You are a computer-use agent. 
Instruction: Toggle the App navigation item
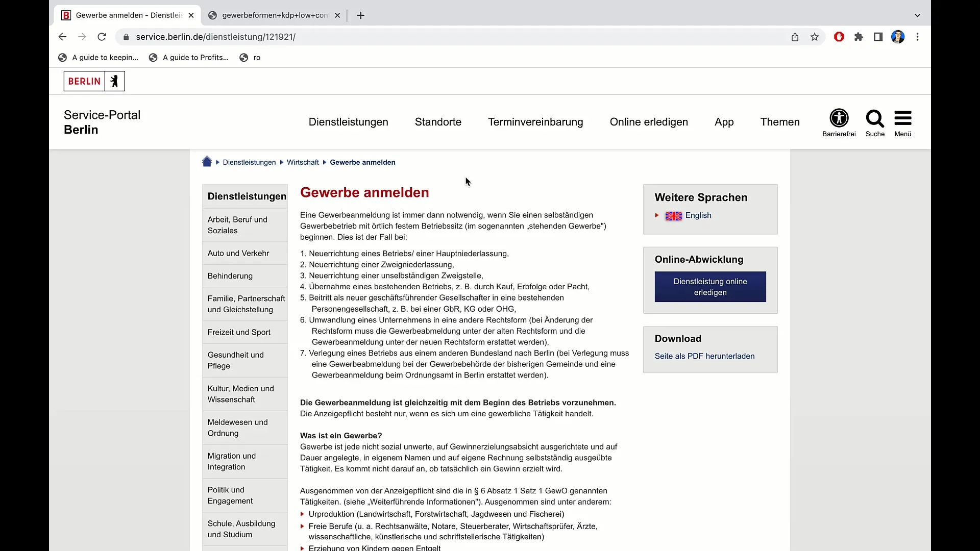(x=724, y=122)
